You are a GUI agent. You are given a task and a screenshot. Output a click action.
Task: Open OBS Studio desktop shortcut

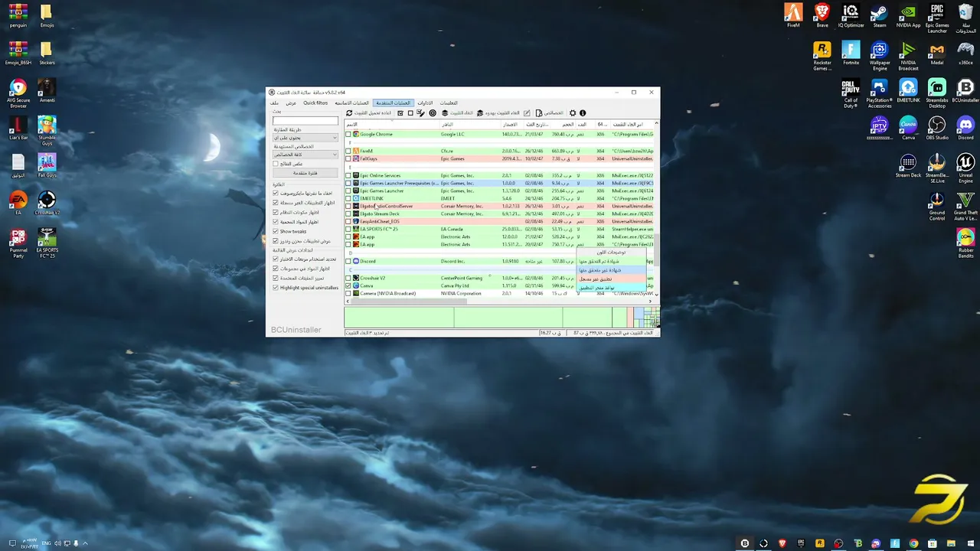937,128
